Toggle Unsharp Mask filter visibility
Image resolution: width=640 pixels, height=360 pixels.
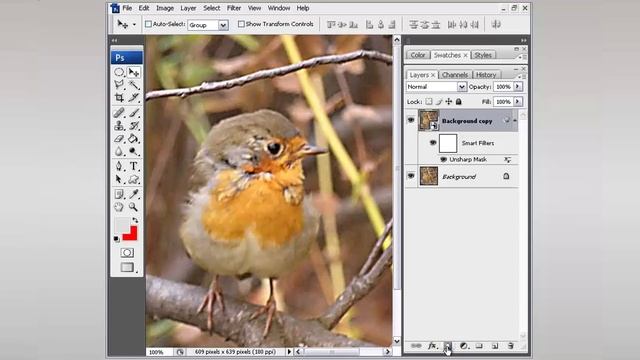[x=443, y=160]
